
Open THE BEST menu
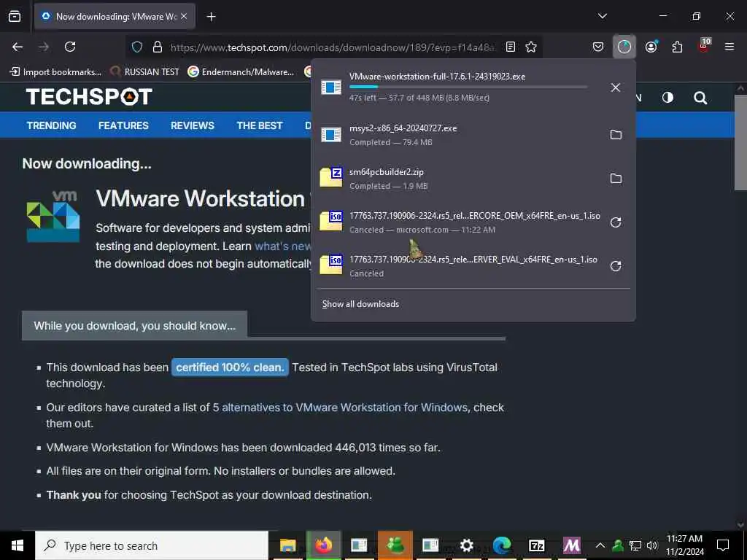click(260, 125)
